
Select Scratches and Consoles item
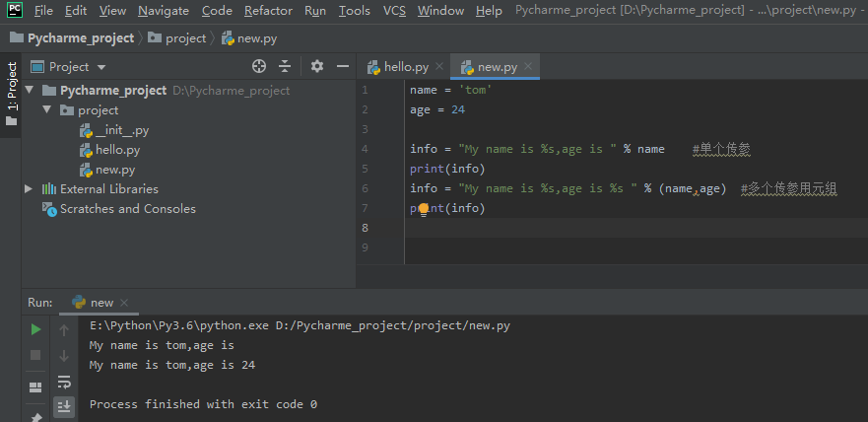tap(119, 209)
